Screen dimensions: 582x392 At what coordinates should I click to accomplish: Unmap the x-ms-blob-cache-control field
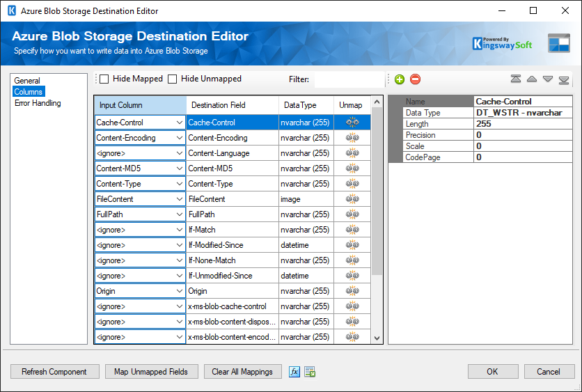(352, 306)
